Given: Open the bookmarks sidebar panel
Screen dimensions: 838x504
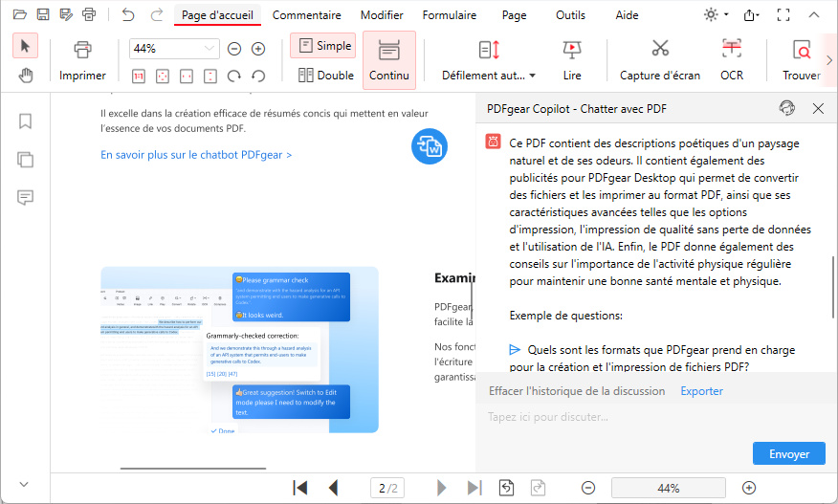Looking at the screenshot, I should click(x=25, y=121).
